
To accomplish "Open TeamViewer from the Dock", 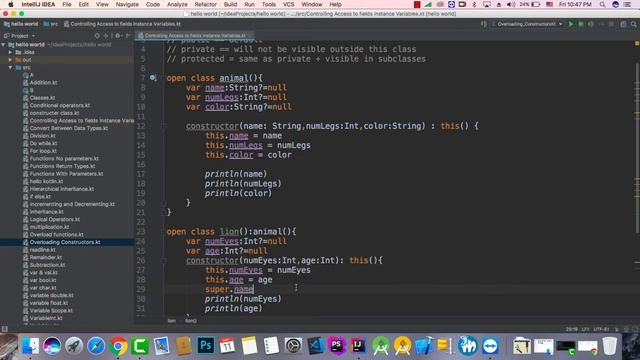I will click(x=490, y=346).
